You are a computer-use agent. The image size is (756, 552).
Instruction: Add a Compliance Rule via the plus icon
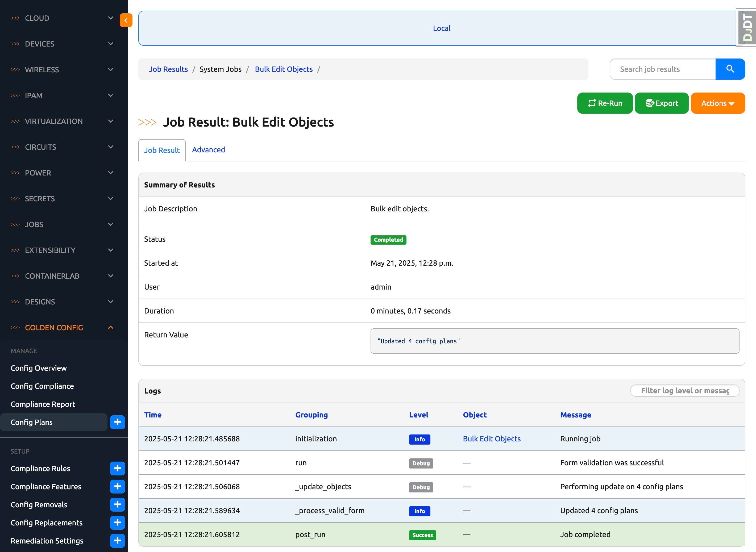pyautogui.click(x=117, y=468)
